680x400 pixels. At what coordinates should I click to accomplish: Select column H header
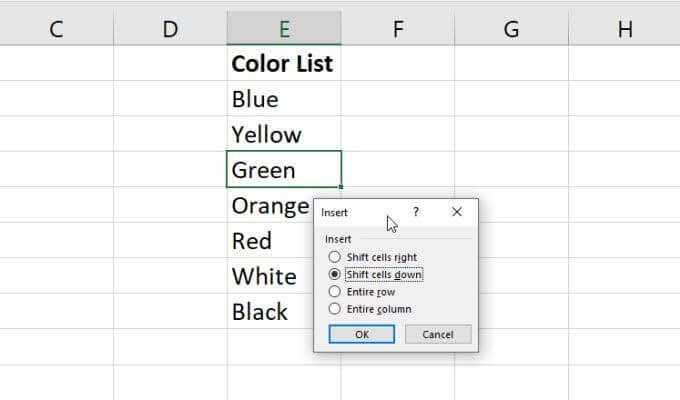625,29
